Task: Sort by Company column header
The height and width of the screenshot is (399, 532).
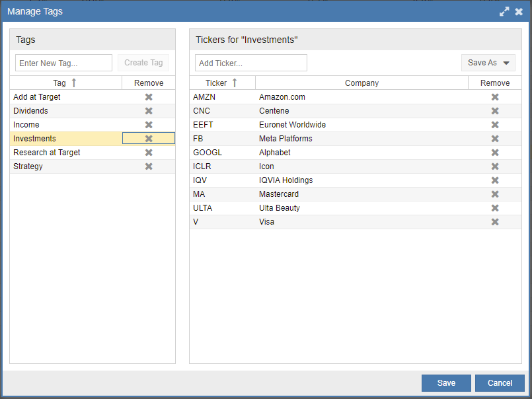Action: 361,83
